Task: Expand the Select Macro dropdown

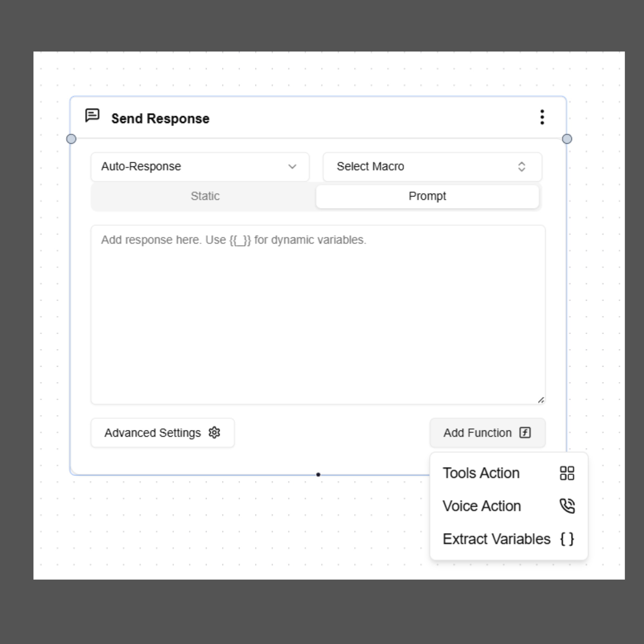Action: [432, 166]
